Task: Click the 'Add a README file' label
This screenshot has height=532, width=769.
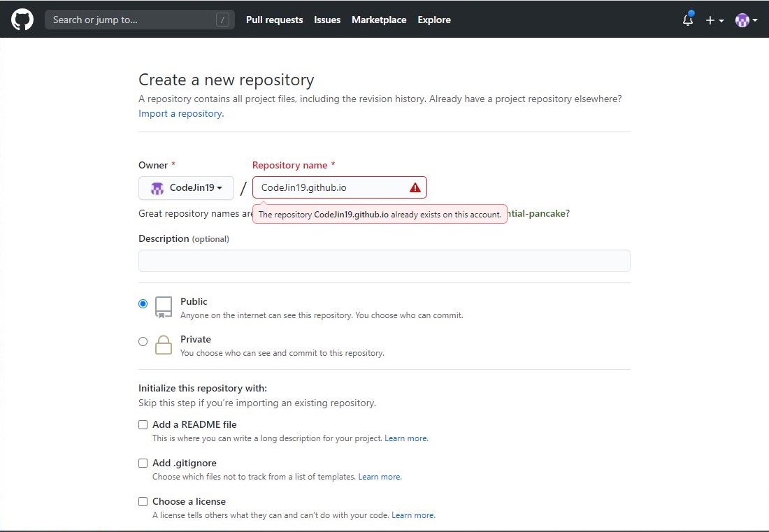Action: point(194,424)
